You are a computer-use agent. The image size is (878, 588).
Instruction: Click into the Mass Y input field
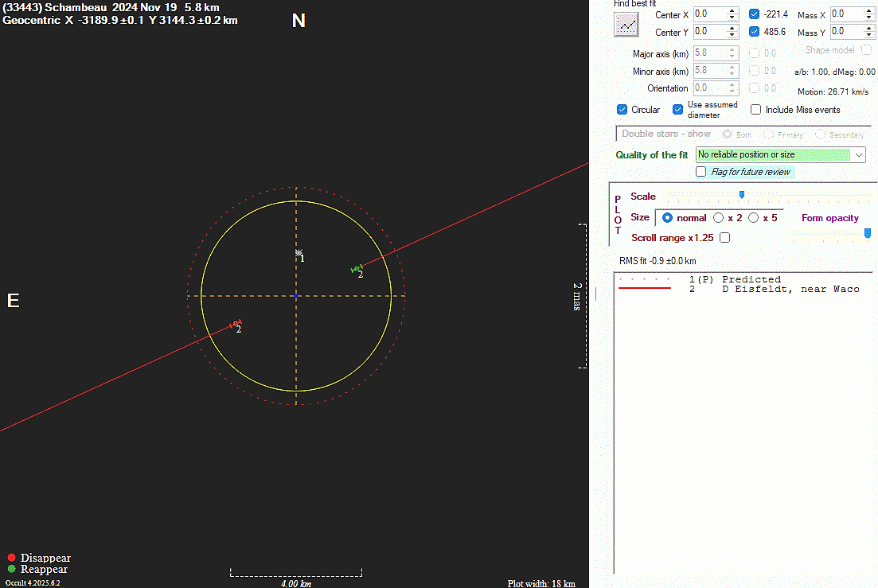[847, 31]
